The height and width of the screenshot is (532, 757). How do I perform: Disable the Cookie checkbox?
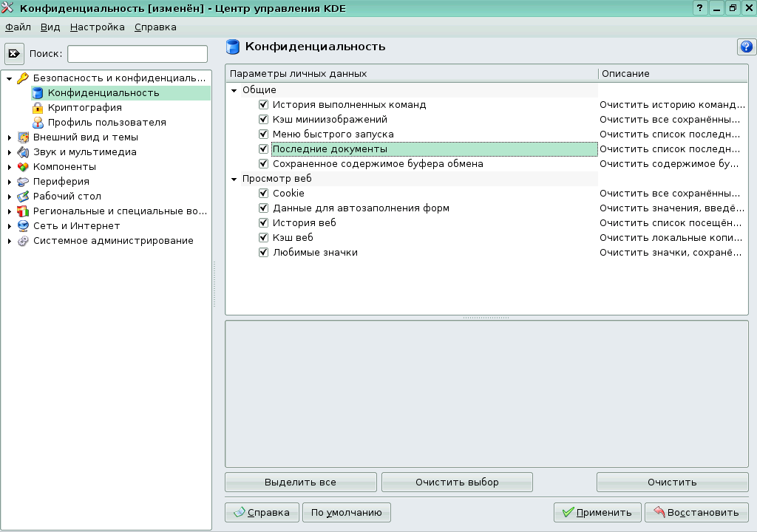tap(263, 193)
